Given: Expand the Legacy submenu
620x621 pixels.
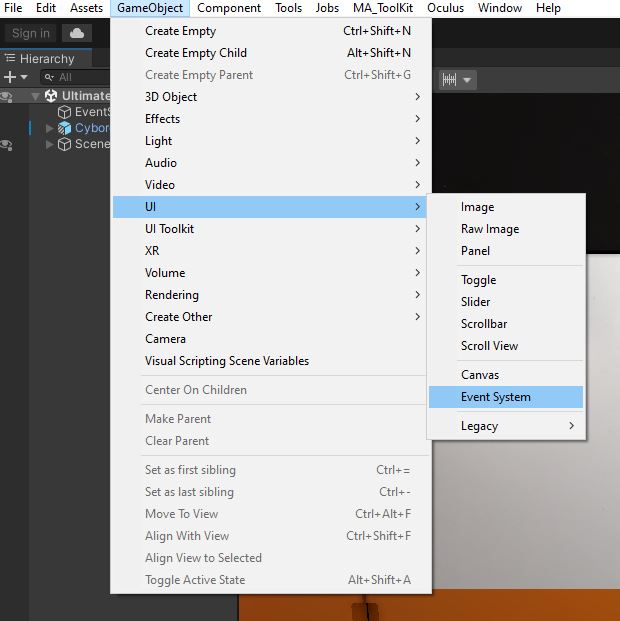Looking at the screenshot, I should 506,426.
